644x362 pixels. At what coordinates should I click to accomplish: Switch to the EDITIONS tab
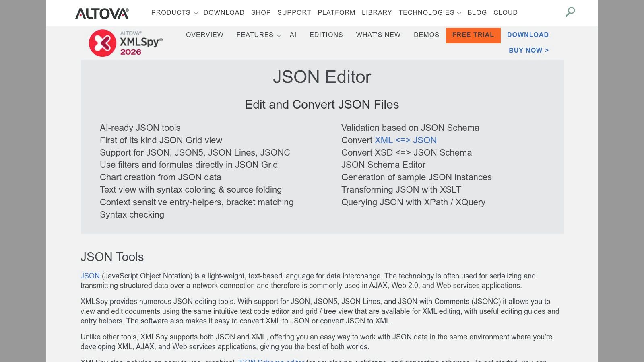pyautogui.click(x=326, y=35)
